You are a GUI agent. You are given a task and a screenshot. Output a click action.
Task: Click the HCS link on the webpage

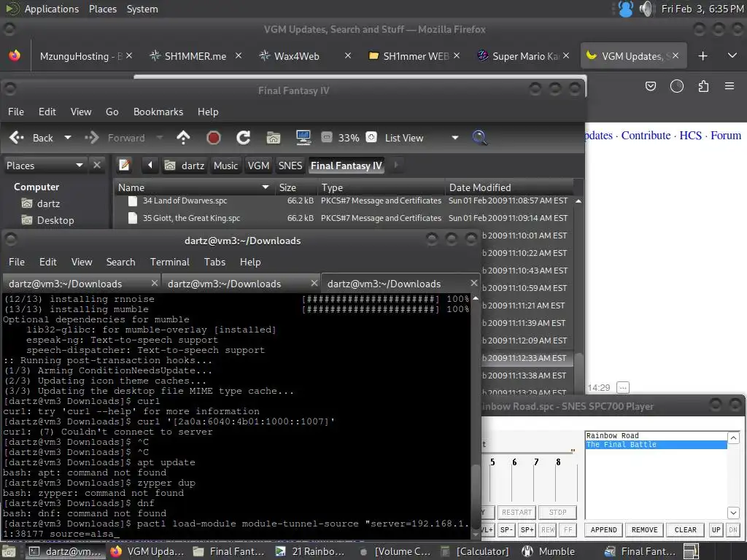click(x=690, y=135)
